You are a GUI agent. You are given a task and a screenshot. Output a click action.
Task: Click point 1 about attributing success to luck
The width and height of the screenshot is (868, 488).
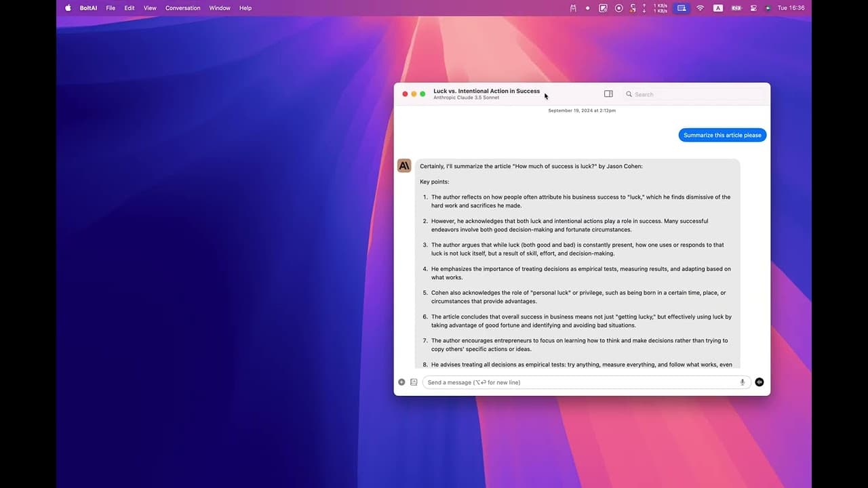[x=580, y=201]
